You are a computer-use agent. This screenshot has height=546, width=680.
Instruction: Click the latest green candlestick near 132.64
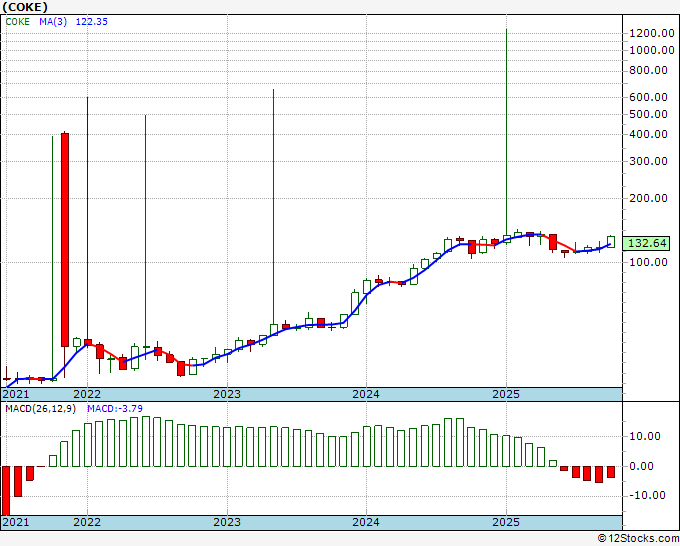611,242
